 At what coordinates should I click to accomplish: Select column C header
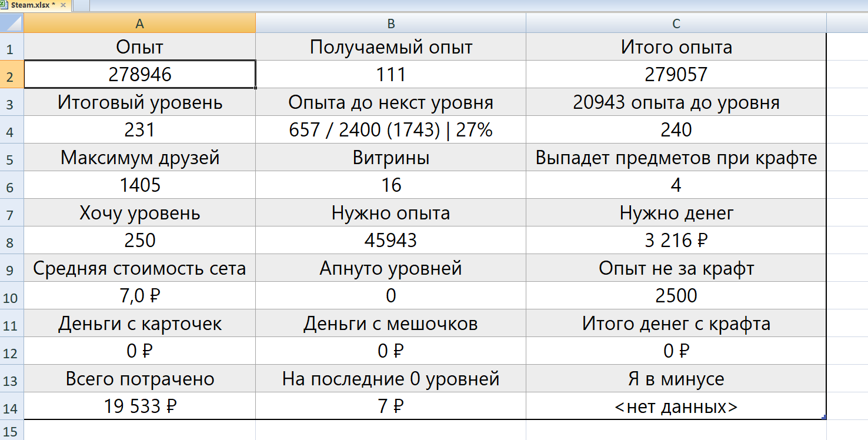pos(676,23)
